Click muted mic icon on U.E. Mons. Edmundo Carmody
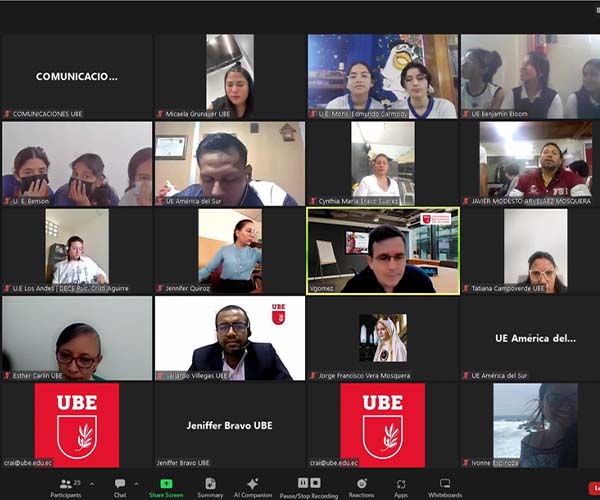This screenshot has width=600, height=500. pyautogui.click(x=313, y=114)
